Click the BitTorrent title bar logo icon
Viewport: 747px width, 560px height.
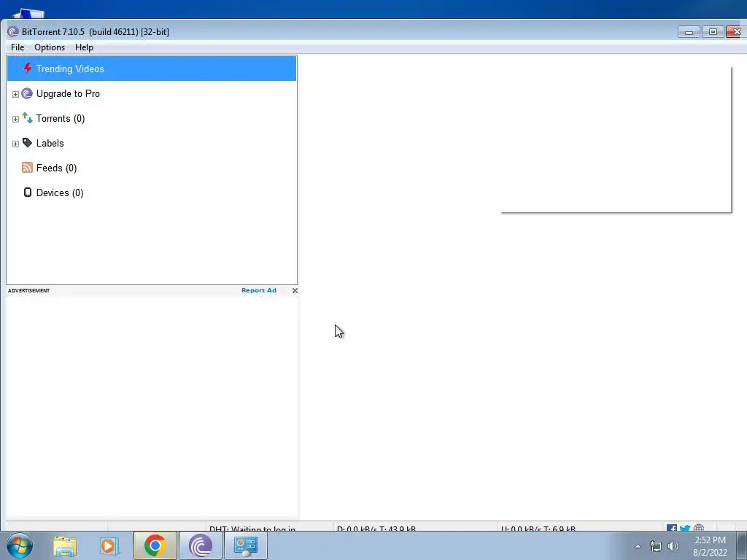pyautogui.click(x=13, y=32)
